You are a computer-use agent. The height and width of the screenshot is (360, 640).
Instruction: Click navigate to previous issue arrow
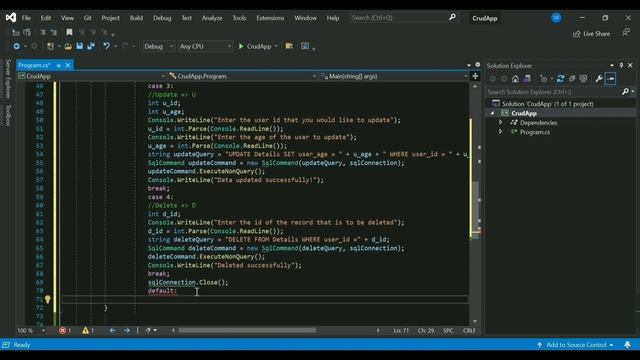112,331
